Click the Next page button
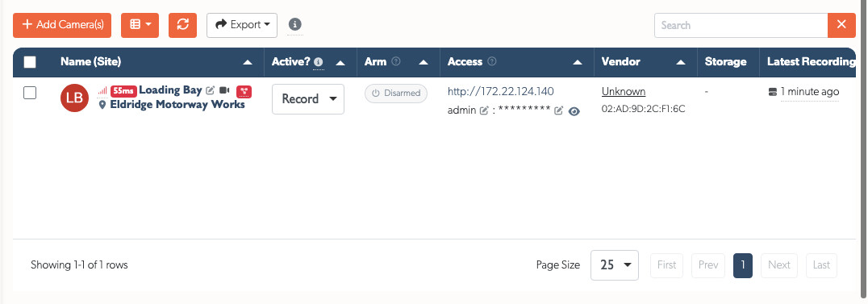This screenshot has height=304, width=868. click(x=779, y=265)
